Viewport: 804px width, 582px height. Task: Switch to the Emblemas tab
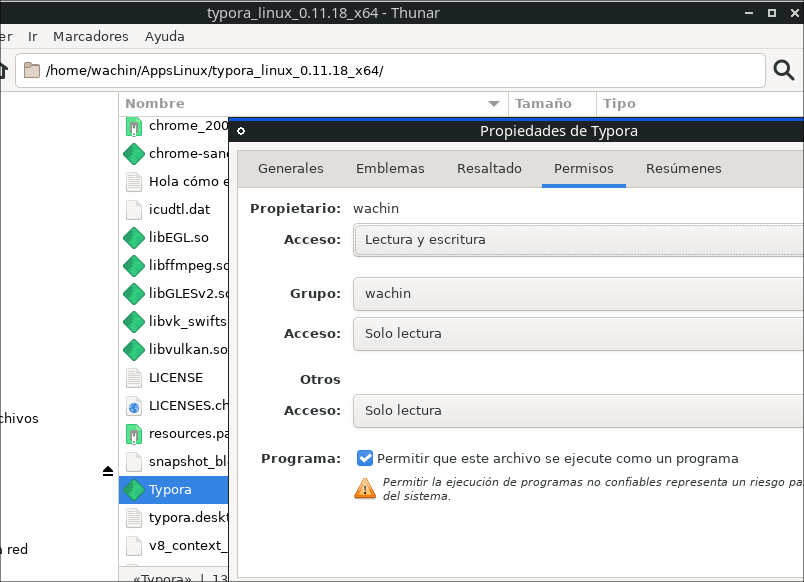pos(390,169)
